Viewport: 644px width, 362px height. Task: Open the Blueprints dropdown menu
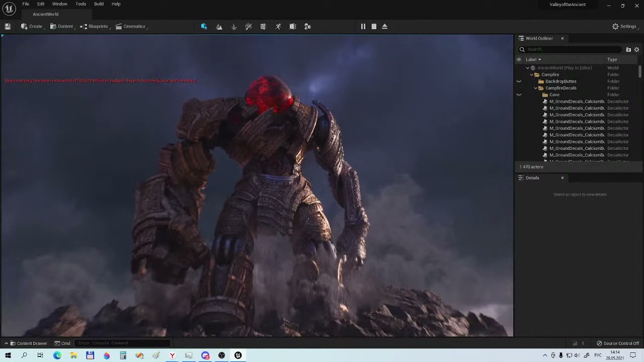click(95, 27)
